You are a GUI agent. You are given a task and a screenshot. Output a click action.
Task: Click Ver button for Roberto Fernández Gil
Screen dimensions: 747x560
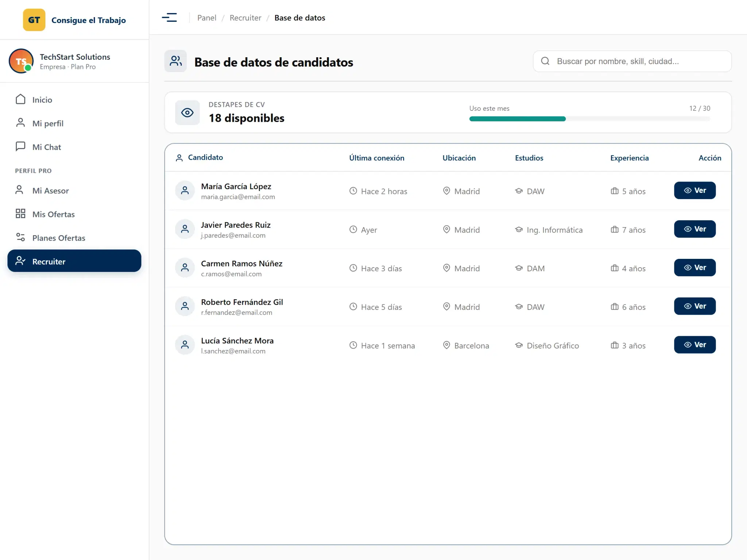[x=695, y=307]
